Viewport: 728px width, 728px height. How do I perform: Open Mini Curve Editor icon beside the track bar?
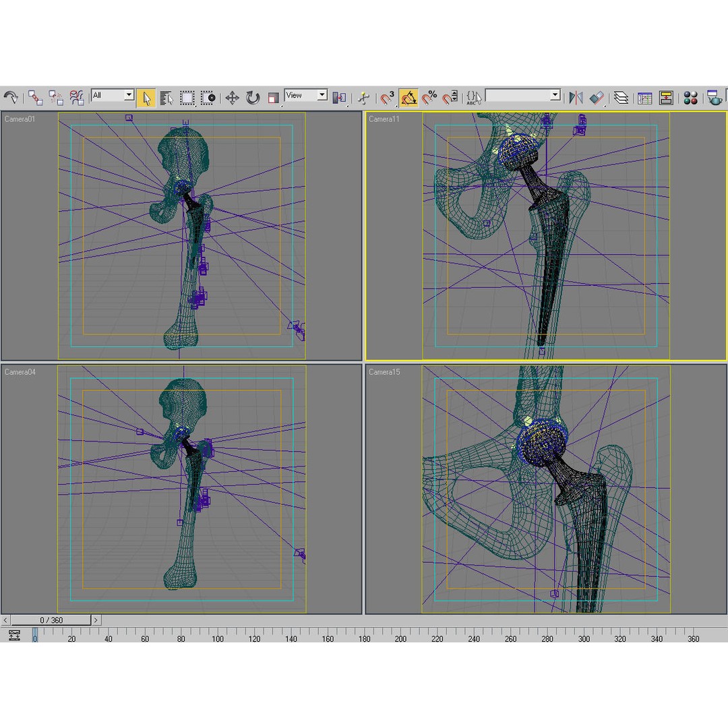click(x=14, y=635)
